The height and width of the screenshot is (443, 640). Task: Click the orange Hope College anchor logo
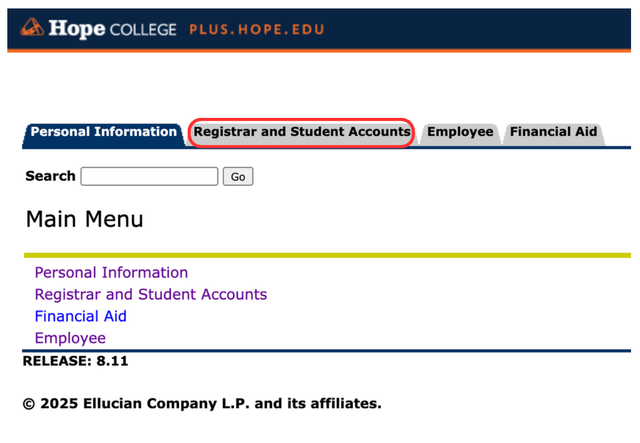pyautogui.click(x=32, y=27)
